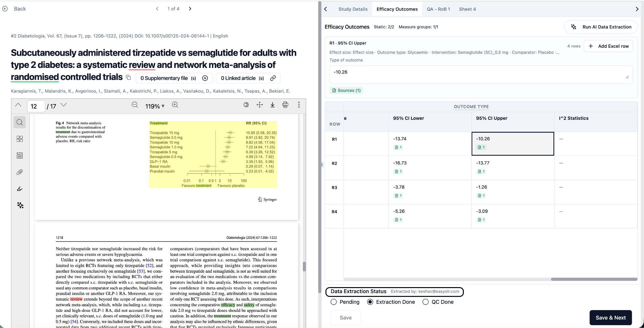Click the Save & Next button

(x=610, y=318)
